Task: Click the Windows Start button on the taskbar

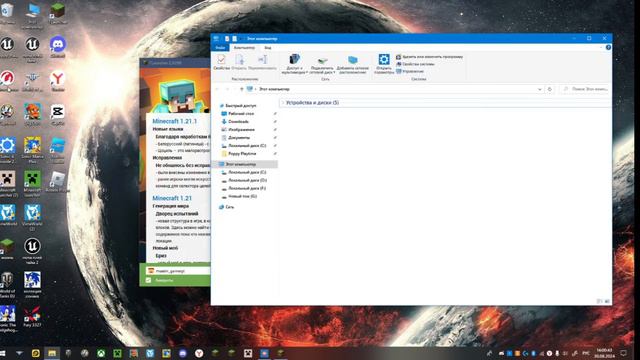Action: tap(2, 353)
